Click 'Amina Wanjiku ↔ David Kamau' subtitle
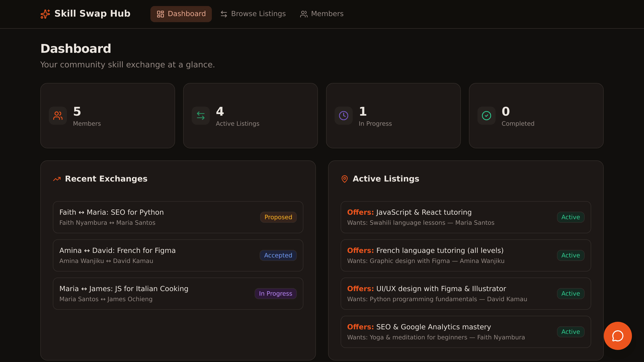Image resolution: width=644 pixels, height=362 pixels. click(106, 261)
